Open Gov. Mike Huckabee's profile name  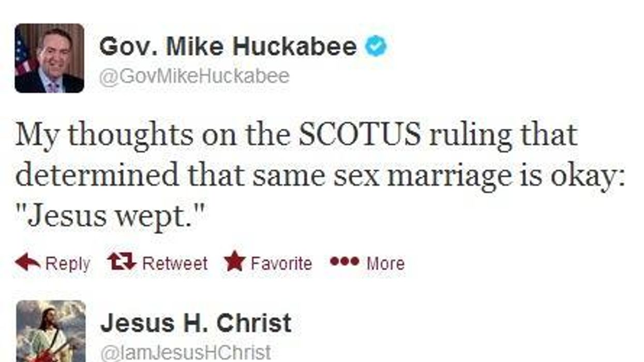(228, 46)
